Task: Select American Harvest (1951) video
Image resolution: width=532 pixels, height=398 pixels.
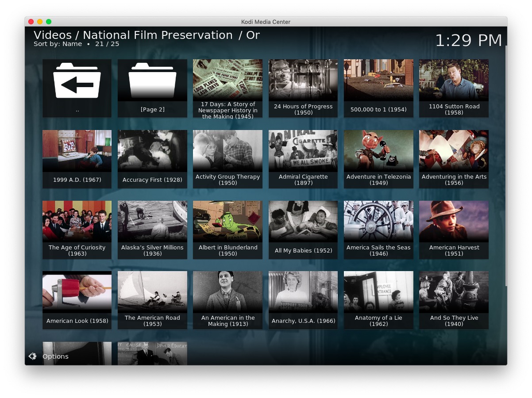Action: pos(454,230)
